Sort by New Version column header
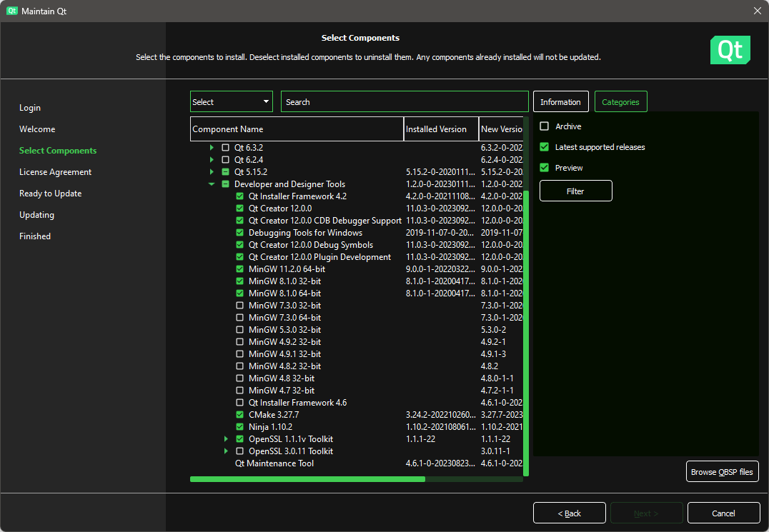Screen dimensions: 769x532 [x=501, y=129]
